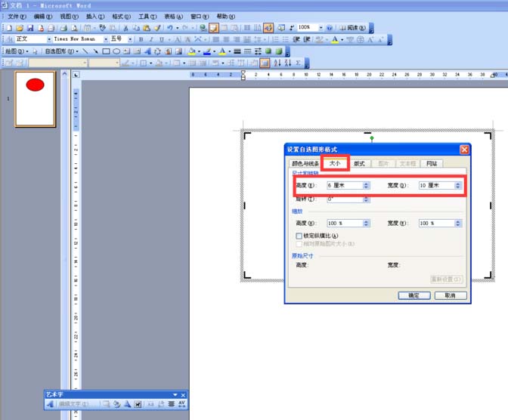Expand the 绘图 menu in Drawing toolbar
The height and width of the screenshot is (420, 508).
17,51
